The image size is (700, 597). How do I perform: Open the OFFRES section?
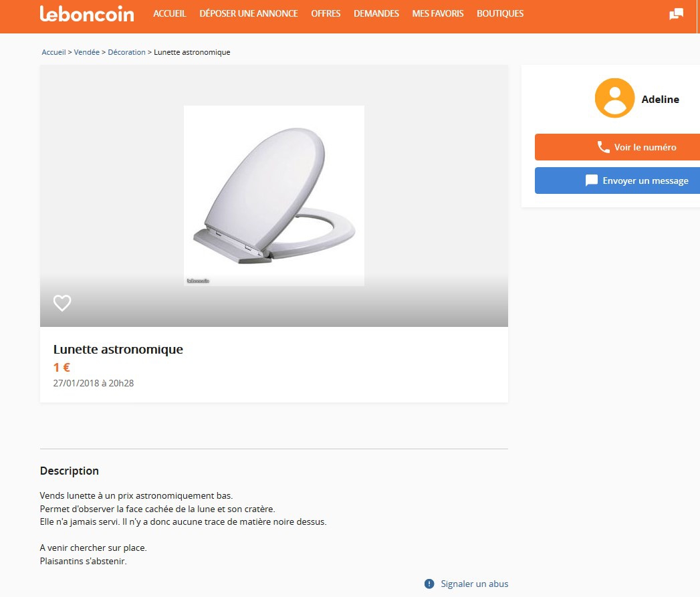coord(326,13)
